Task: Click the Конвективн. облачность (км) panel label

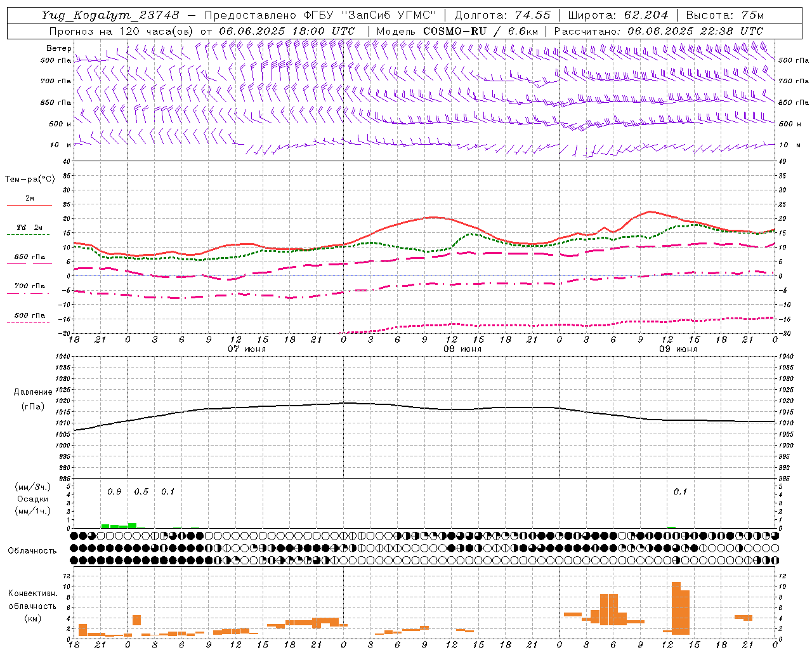Action: click(32, 606)
